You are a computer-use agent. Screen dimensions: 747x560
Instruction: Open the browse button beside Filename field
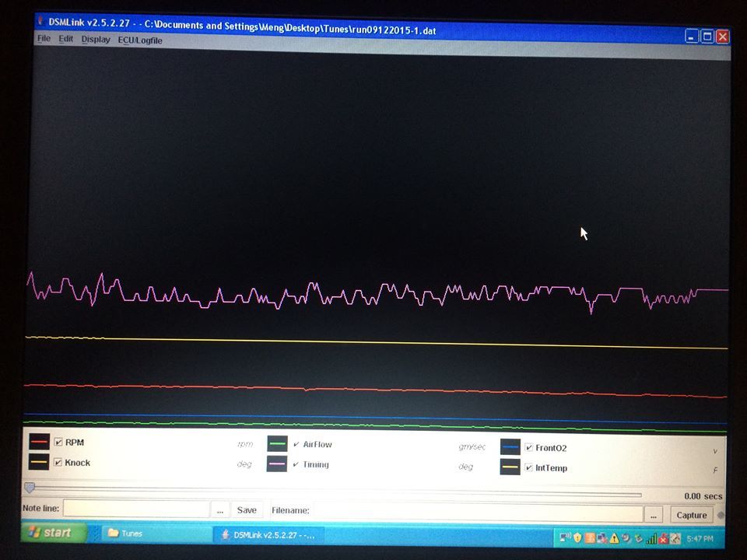654,515
